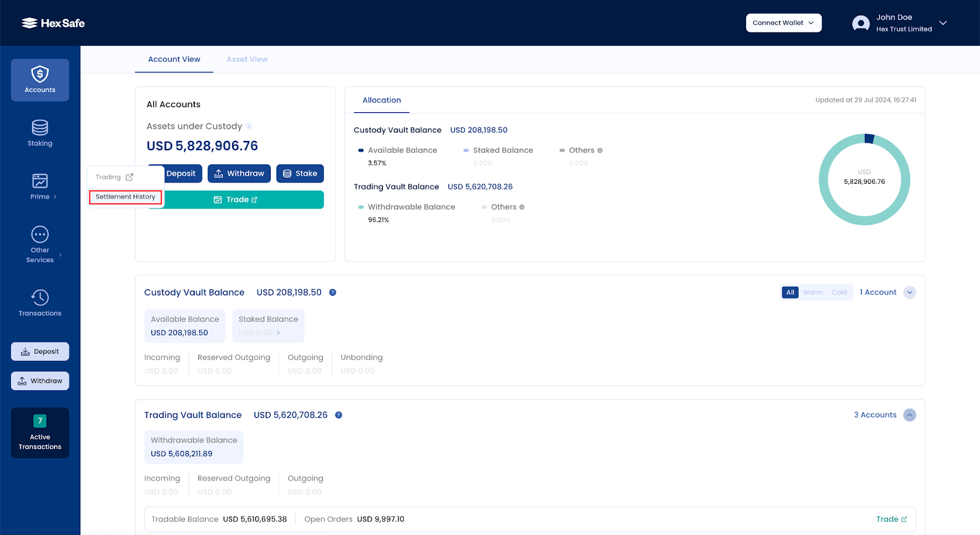Click info dot next to Trading Others

(x=522, y=207)
